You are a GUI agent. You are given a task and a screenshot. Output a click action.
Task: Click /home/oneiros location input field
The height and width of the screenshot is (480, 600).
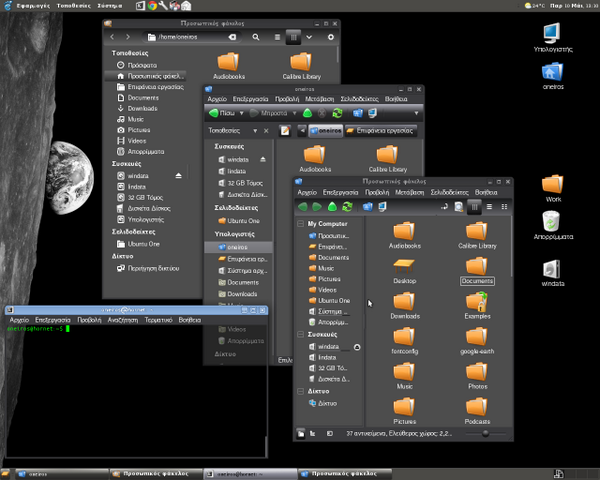(x=192, y=37)
